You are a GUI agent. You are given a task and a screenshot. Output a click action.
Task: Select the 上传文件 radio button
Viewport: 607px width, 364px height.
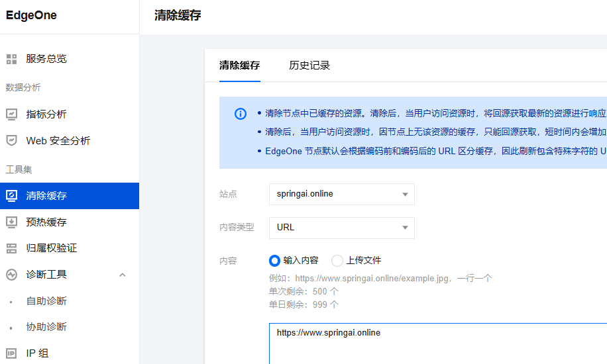tap(337, 261)
